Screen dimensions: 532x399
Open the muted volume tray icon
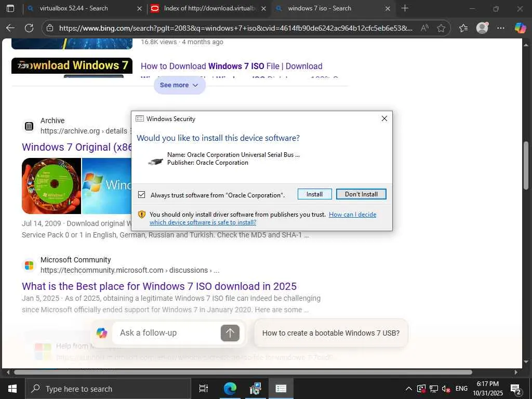pos(446,389)
